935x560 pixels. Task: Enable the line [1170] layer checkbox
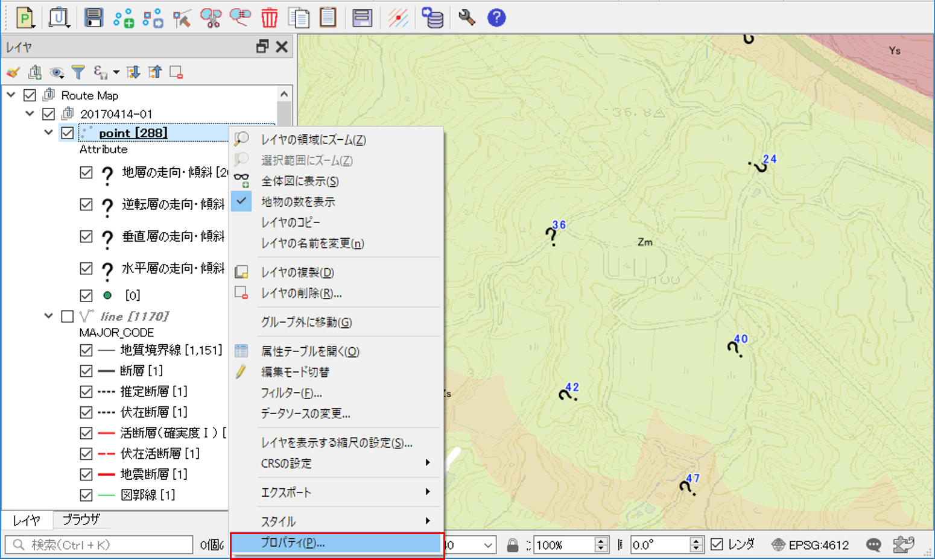(x=68, y=316)
